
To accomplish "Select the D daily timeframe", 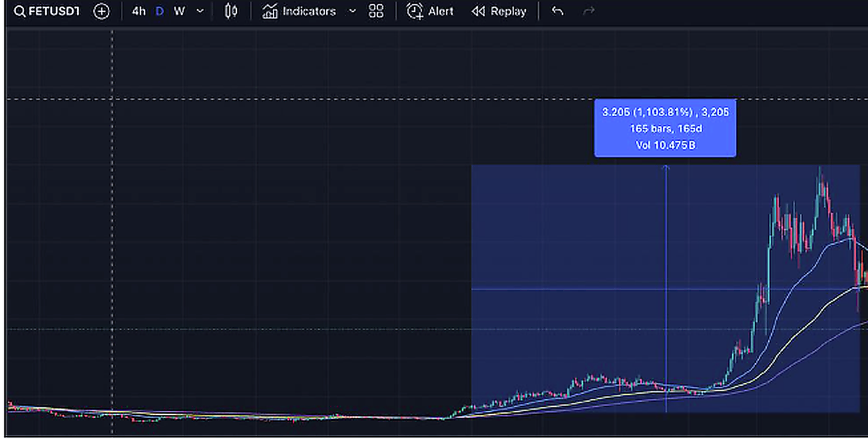I will (159, 11).
